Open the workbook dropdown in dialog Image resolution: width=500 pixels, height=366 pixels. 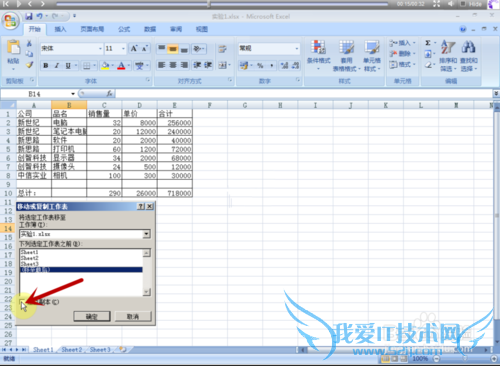(x=147, y=234)
